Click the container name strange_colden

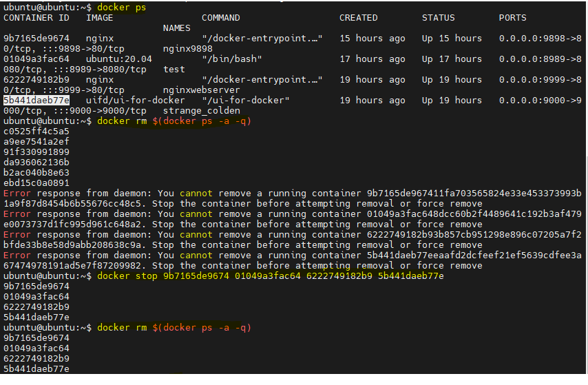tap(201, 111)
